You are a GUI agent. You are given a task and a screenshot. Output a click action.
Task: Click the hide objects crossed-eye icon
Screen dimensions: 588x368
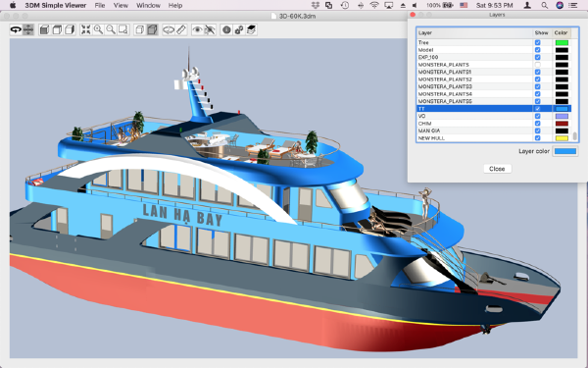point(210,29)
